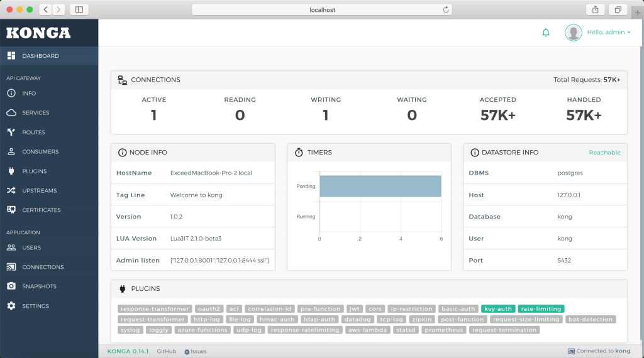Click the rate-limiting plugin tag
The image size is (644, 358).
pyautogui.click(x=541, y=309)
